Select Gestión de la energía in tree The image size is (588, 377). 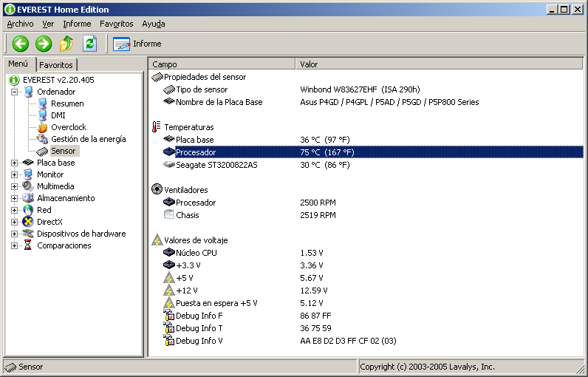88,139
